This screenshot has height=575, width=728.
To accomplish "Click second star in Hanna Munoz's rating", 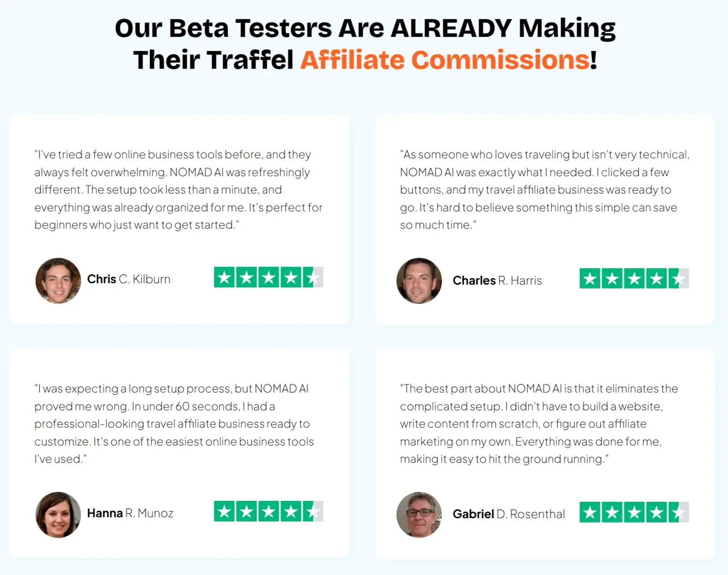I will (247, 511).
